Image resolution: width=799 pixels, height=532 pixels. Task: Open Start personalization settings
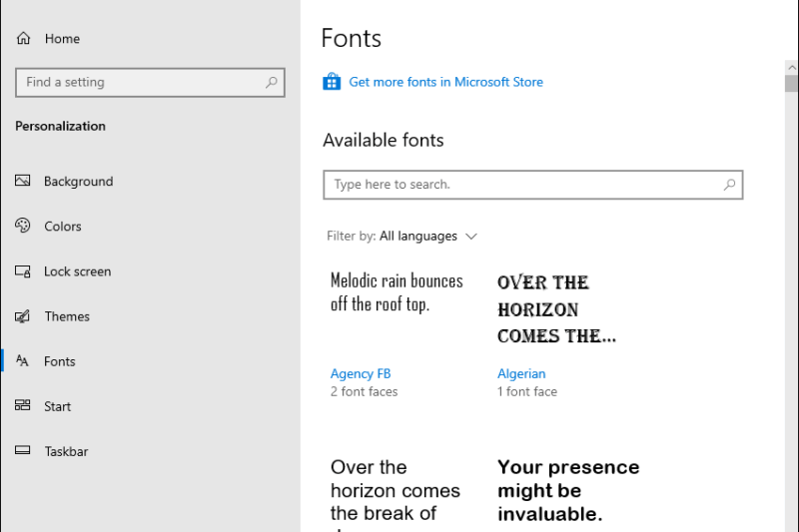(58, 406)
